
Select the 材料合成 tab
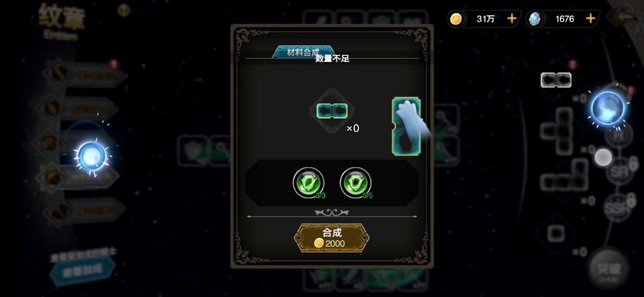(303, 52)
